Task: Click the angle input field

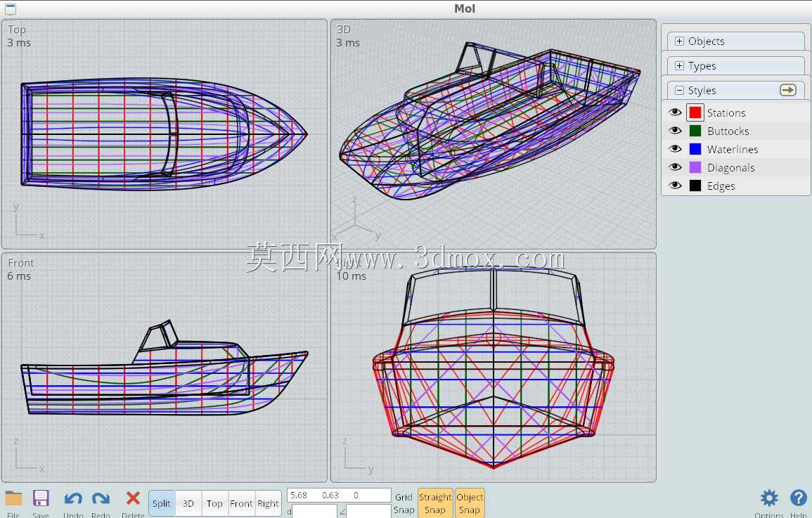Action: pyautogui.click(x=368, y=511)
